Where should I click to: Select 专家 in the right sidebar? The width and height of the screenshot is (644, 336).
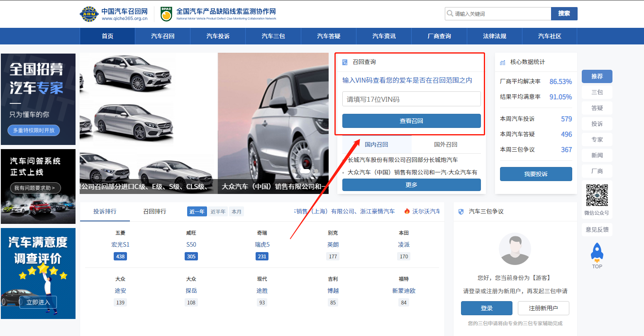pos(597,140)
